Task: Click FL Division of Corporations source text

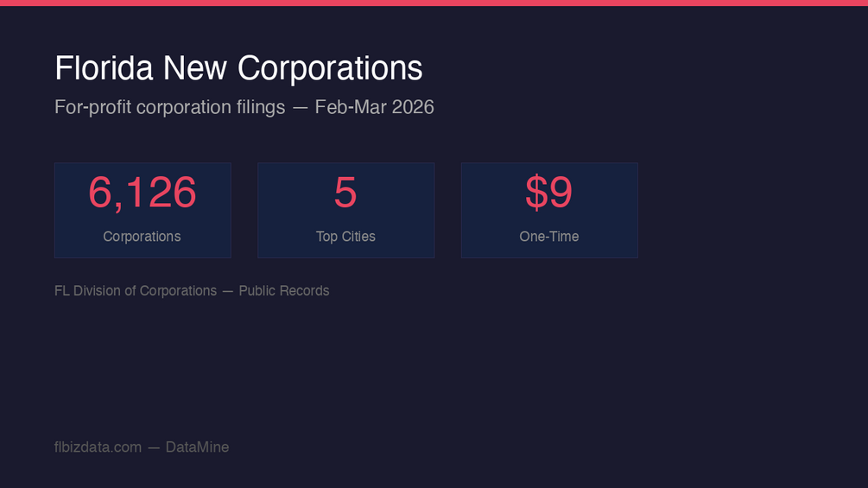Action: pos(135,290)
